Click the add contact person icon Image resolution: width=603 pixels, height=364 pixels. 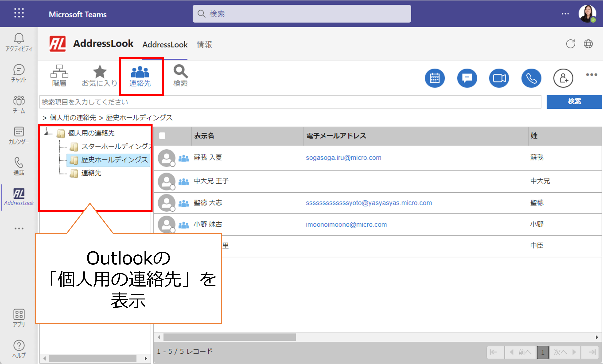pos(563,78)
